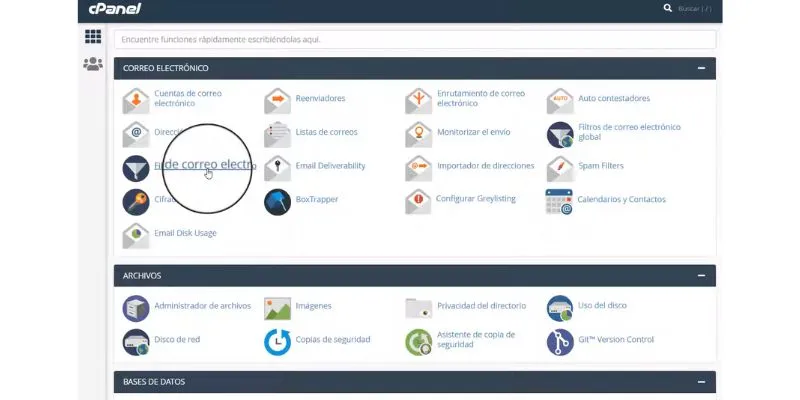800x400 pixels.
Task: Collapse the Archivos section
Action: (x=702, y=276)
